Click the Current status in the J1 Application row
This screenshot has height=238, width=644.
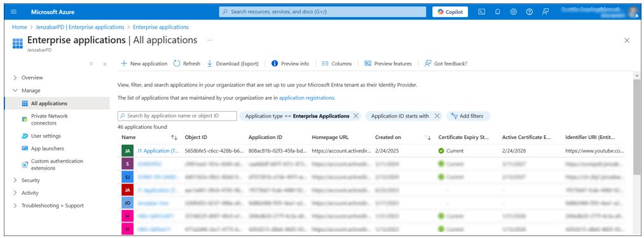coord(451,150)
